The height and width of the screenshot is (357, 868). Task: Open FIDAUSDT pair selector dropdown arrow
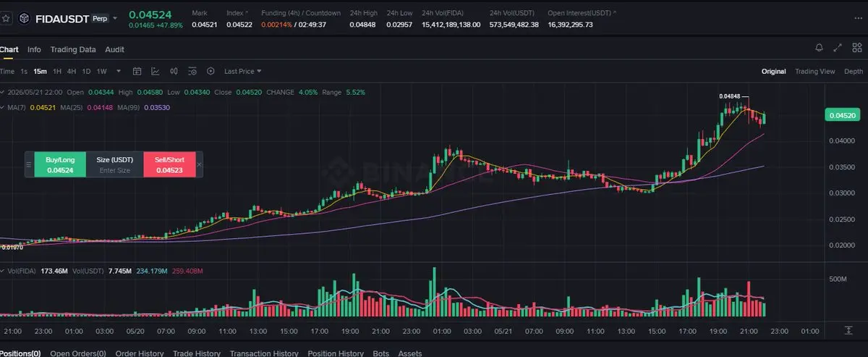(116, 19)
